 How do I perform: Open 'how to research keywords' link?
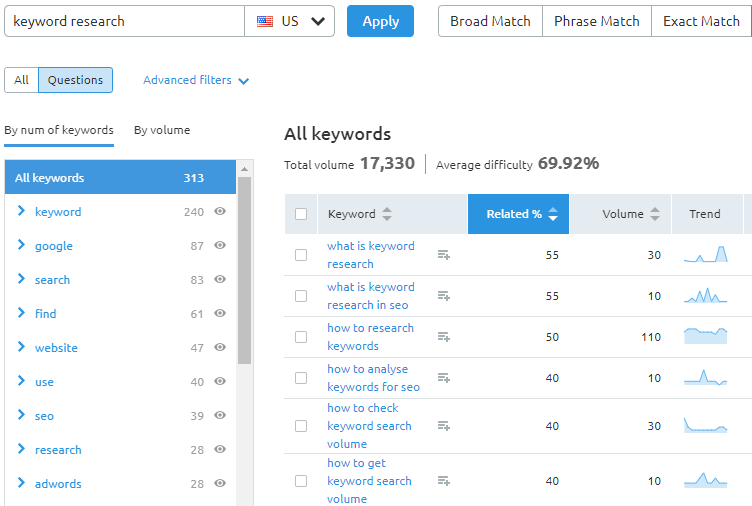370,337
